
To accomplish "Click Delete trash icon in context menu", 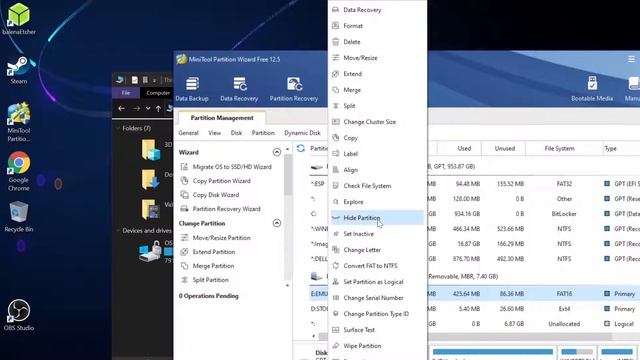I will (336, 42).
